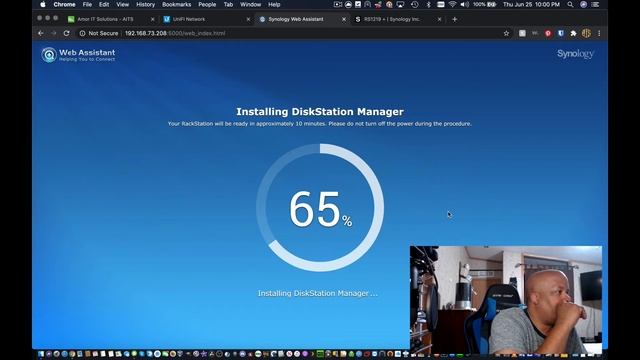Open the Help menu
Image resolution: width=640 pixels, height=360 pixels.
274,4
